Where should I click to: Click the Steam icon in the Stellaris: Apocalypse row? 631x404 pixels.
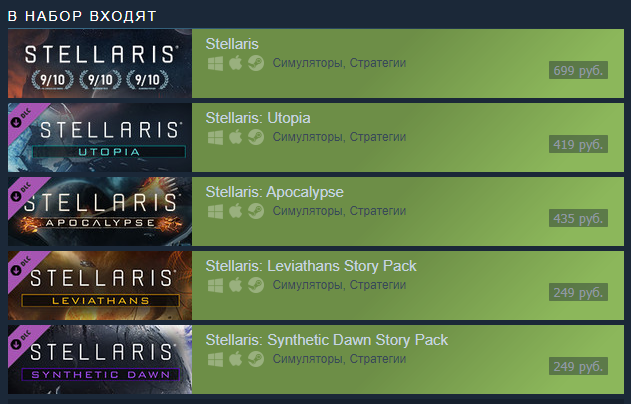tap(256, 211)
